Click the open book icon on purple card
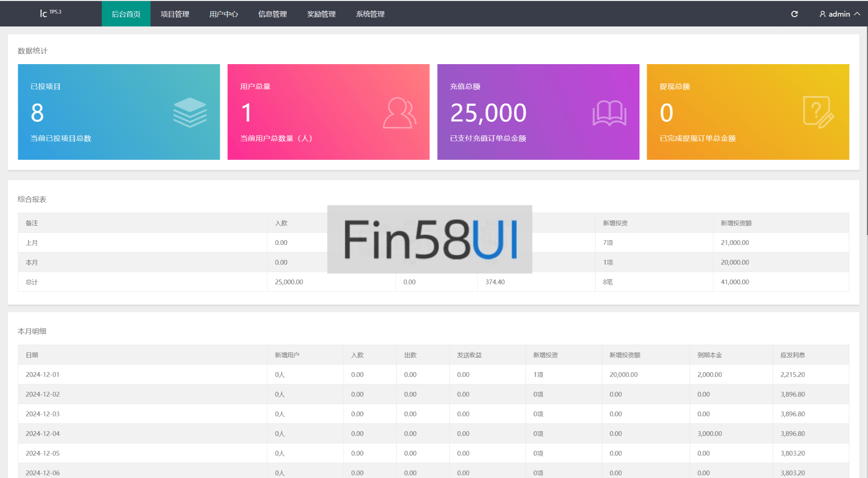Screen dimensions: 868x478 point(609,113)
